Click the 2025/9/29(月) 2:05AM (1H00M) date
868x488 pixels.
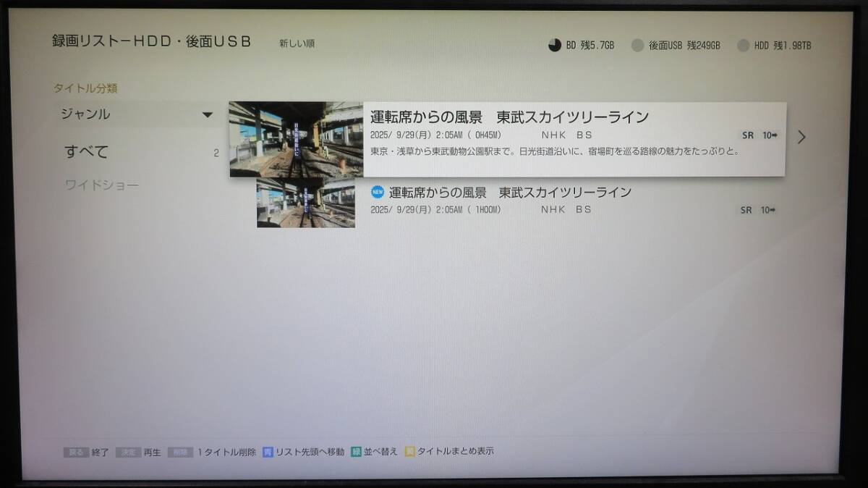[x=435, y=210]
